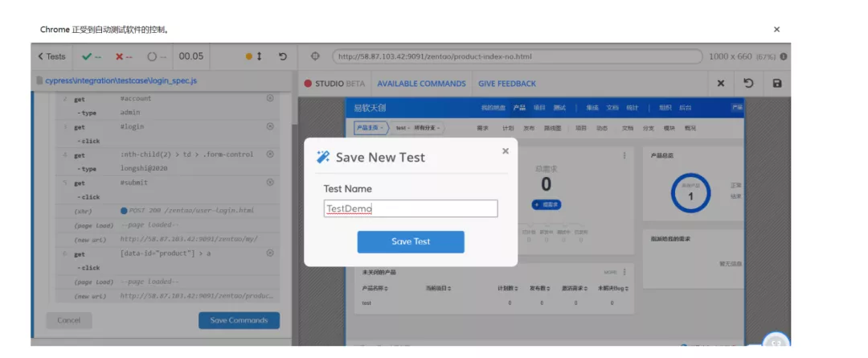Click the magic wand icon in dialog title
Image resolution: width=868 pixels, height=358 pixels.
tap(323, 158)
